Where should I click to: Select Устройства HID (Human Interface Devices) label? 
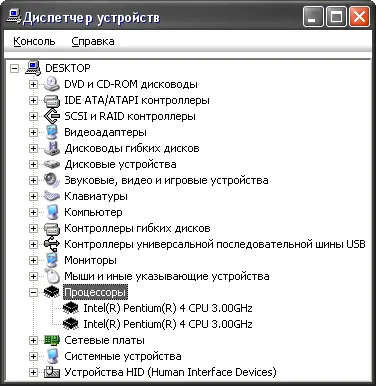[x=170, y=372]
